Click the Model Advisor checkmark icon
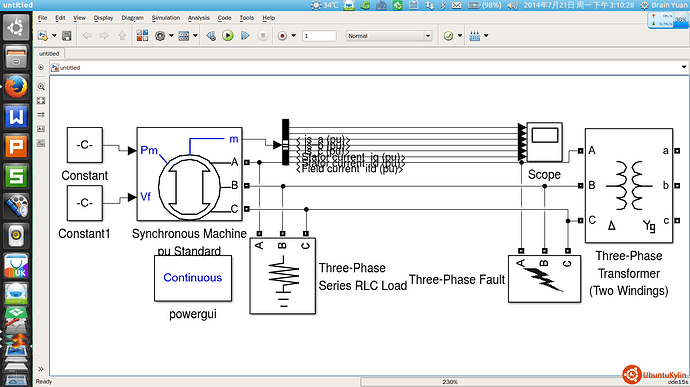Viewport: 690px width, 387px height. 448,36
